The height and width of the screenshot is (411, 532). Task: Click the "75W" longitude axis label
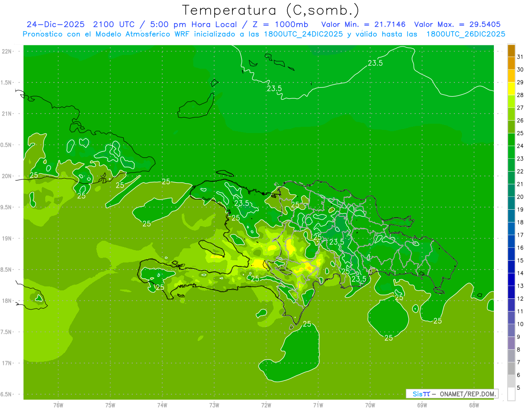110,405
